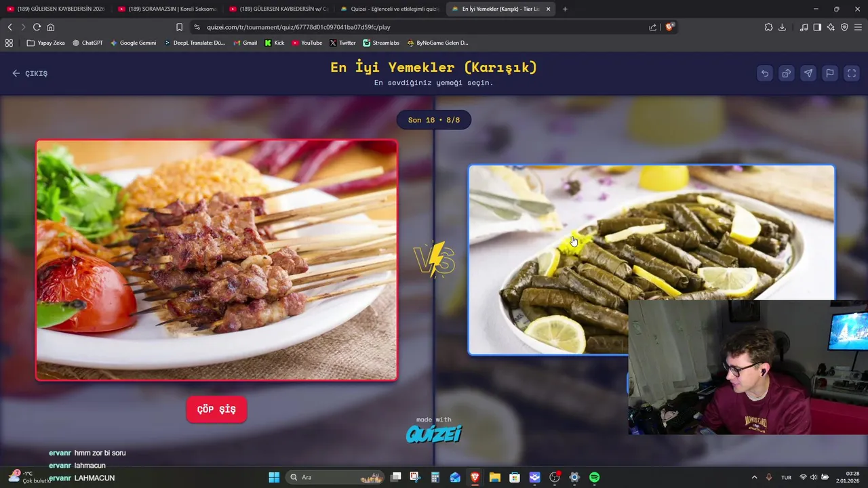Open the weather widget showing -1°C

tap(31, 477)
